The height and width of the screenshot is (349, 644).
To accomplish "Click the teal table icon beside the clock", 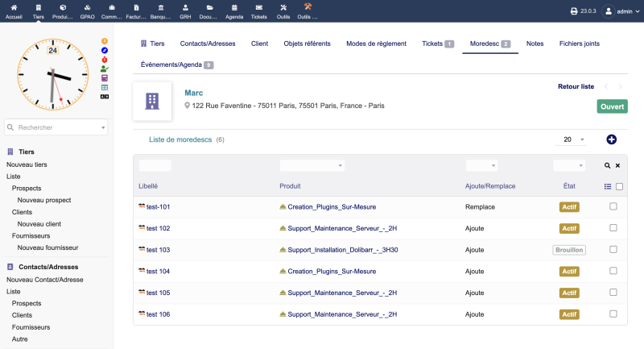I will pos(105,87).
